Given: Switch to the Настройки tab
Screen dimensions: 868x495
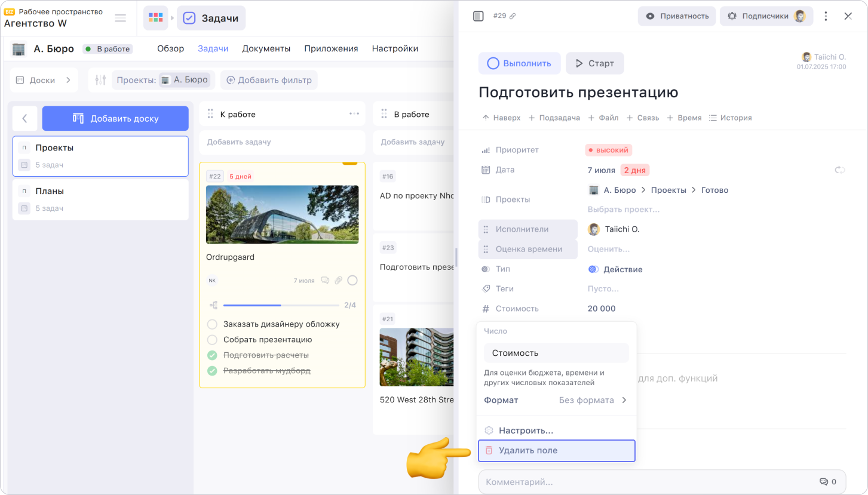Looking at the screenshot, I should click(x=395, y=48).
